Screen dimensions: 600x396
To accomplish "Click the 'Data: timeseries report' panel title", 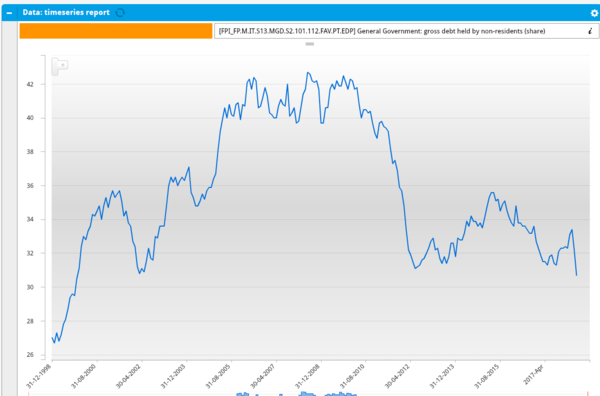I will point(66,13).
